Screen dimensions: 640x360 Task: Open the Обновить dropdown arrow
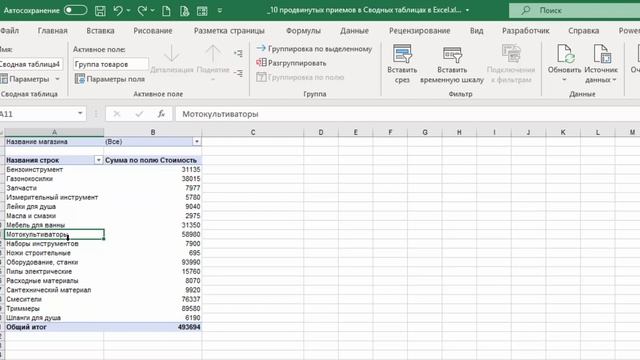pyautogui.click(x=564, y=80)
